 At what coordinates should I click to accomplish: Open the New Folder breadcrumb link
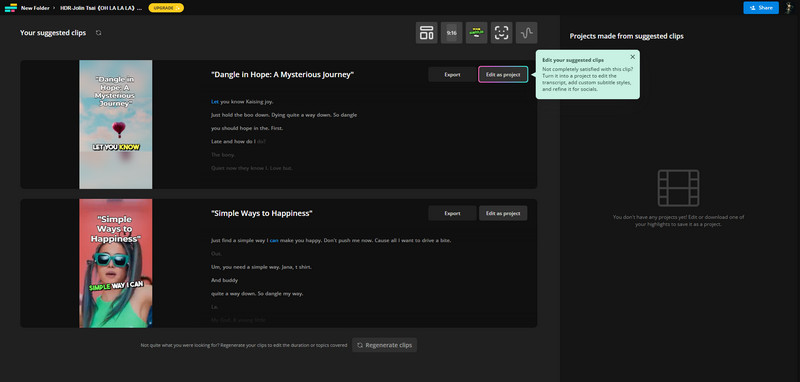pyautogui.click(x=35, y=8)
